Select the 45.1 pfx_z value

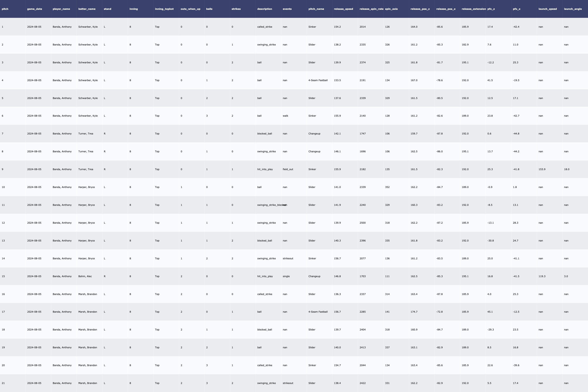click(490, 312)
